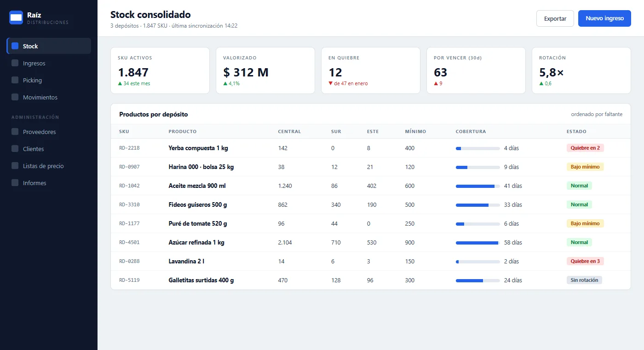This screenshot has width=644, height=350.
Task: Click the Estado column header
Action: 576,131
